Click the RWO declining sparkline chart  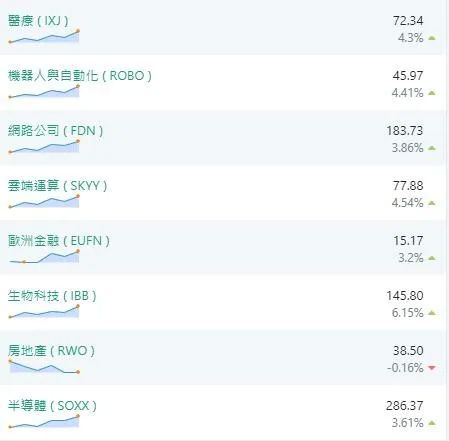point(44,366)
